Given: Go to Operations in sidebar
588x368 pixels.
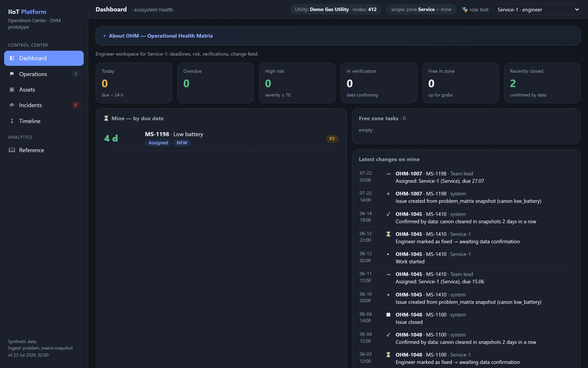Looking at the screenshot, I should coord(44,74).
